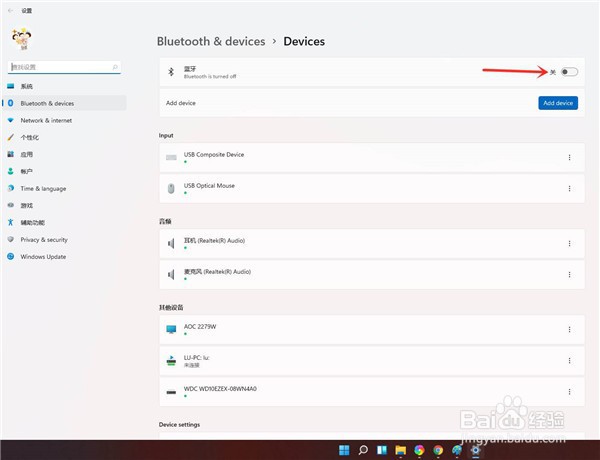Click the Add device row label text
The width and height of the screenshot is (600, 460).
coord(181,103)
